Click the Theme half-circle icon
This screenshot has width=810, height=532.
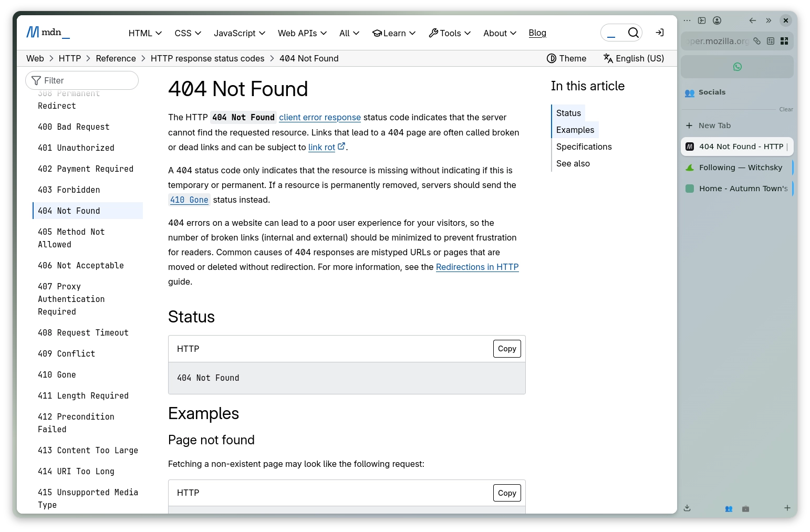552,58
